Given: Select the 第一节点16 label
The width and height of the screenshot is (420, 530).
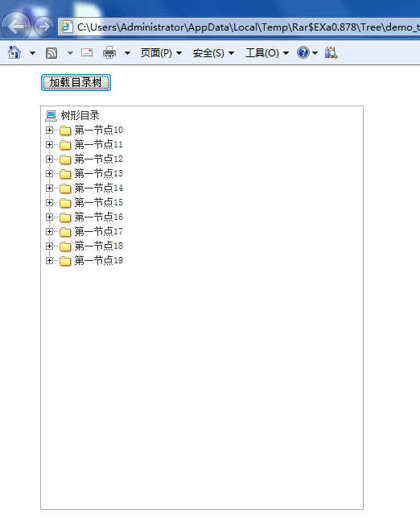Looking at the screenshot, I should [99, 217].
